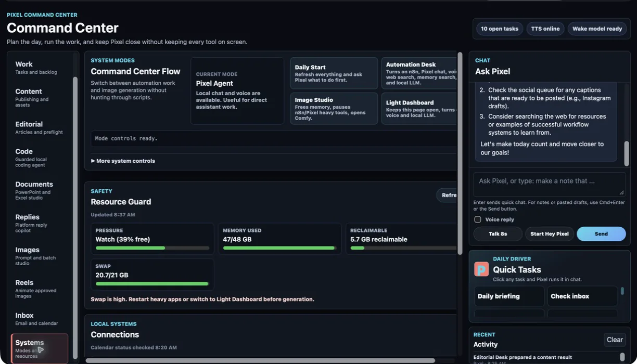This screenshot has height=364, width=637.
Task: Activate the Automation Desk mode card
Action: coord(419,73)
